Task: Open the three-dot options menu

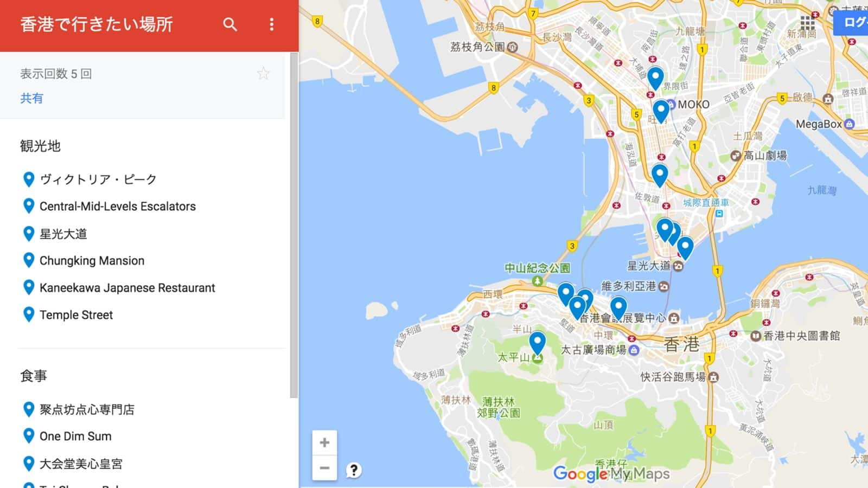Action: tap(271, 24)
